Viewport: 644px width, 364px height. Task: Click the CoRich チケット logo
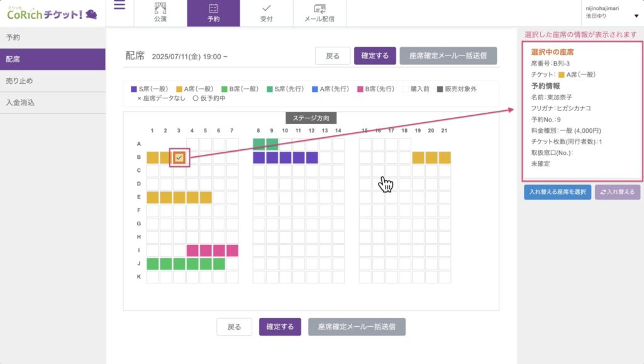52,13
